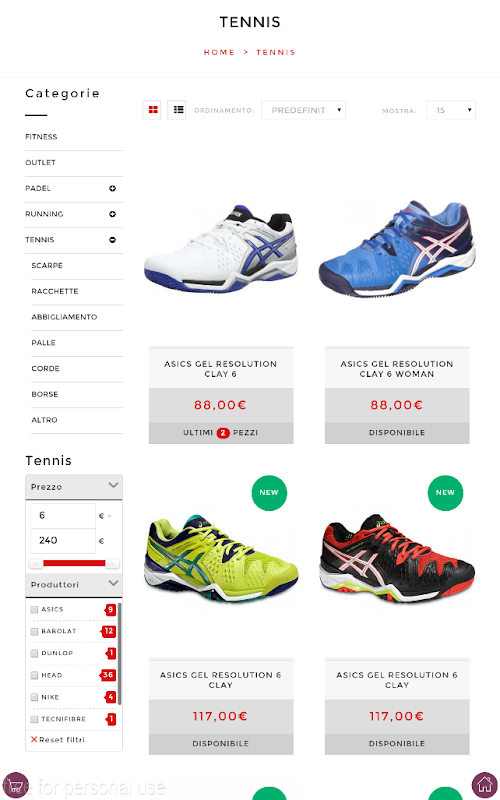The width and height of the screenshot is (500, 800).
Task: Open the Scarpe subcategory
Action: point(47,265)
